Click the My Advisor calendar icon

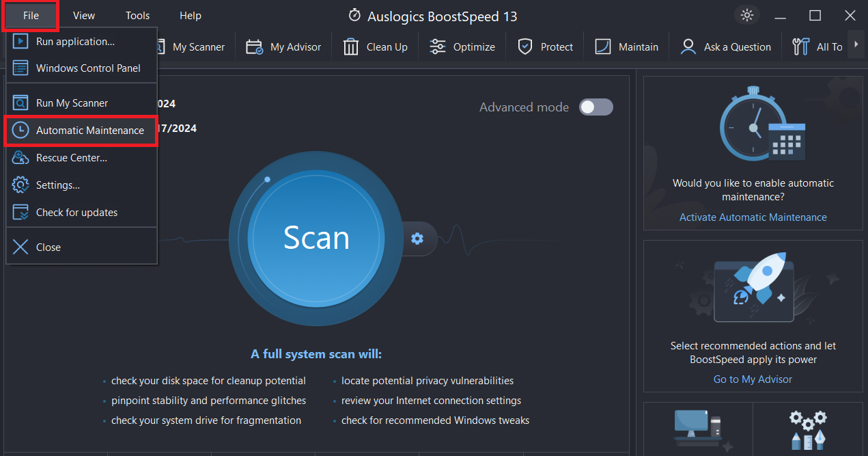[x=254, y=47]
